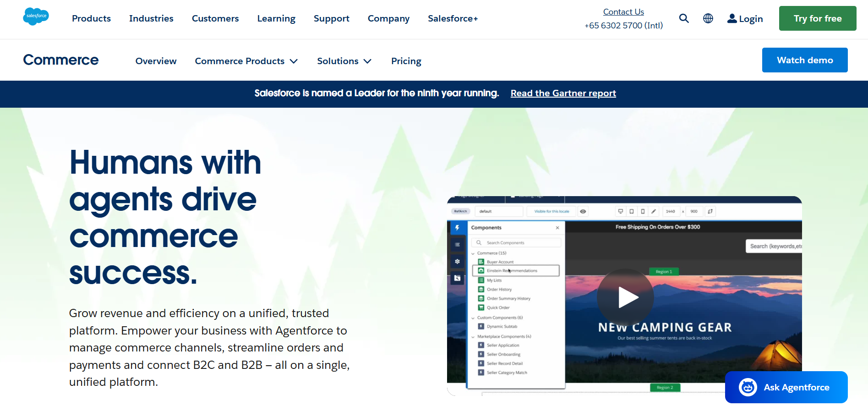Viewport: 868px width, 417px height.
Task: Close the Components panel with the X icon
Action: 557,228
